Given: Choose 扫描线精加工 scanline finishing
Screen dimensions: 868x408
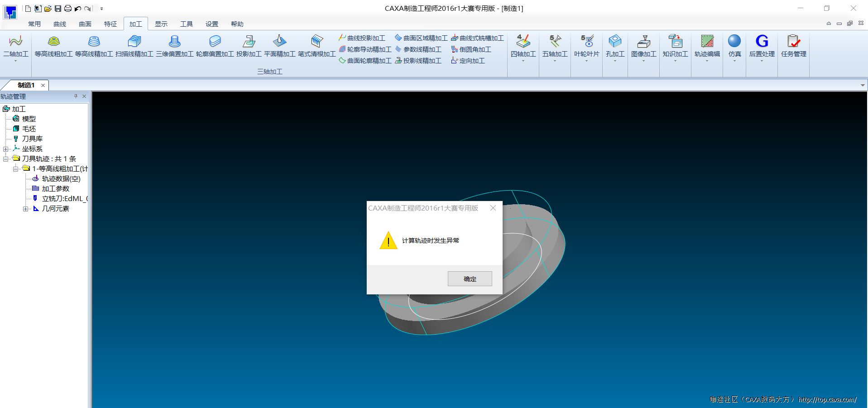Looking at the screenshot, I should click(x=134, y=46).
